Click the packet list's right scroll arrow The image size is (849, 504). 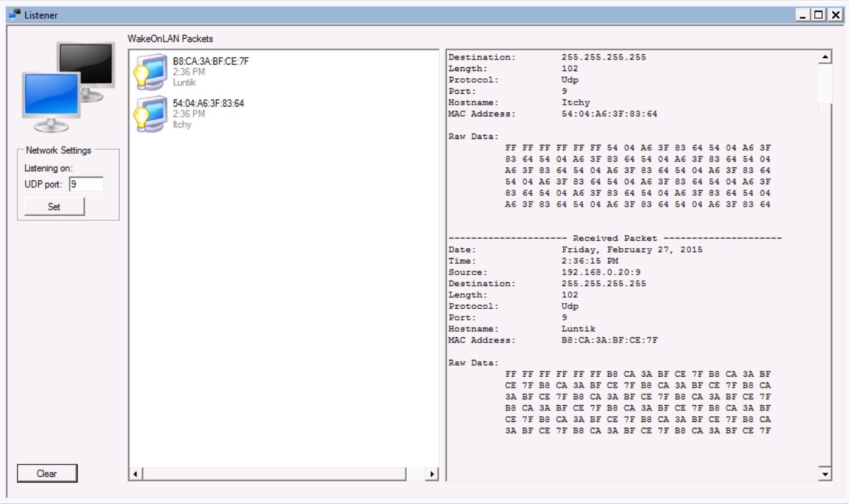pos(431,474)
